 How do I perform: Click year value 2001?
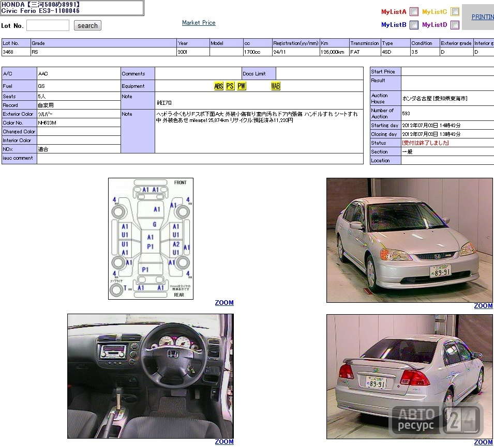point(183,52)
